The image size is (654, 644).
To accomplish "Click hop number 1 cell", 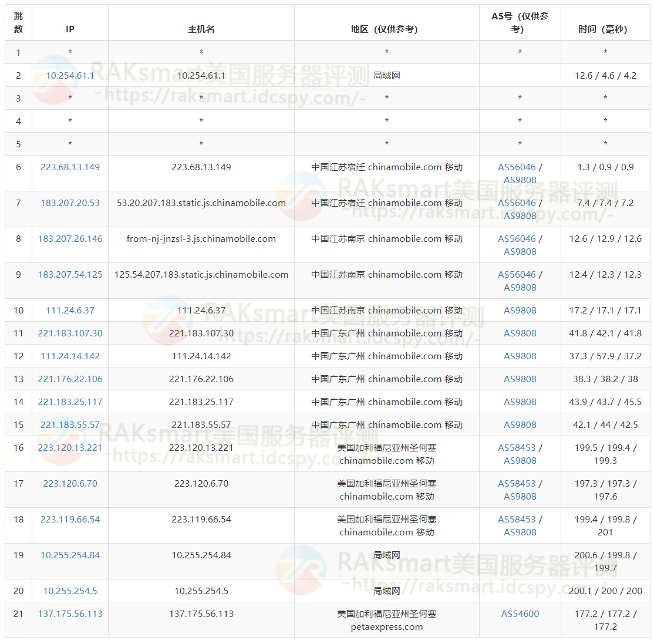I will pyautogui.click(x=18, y=53).
